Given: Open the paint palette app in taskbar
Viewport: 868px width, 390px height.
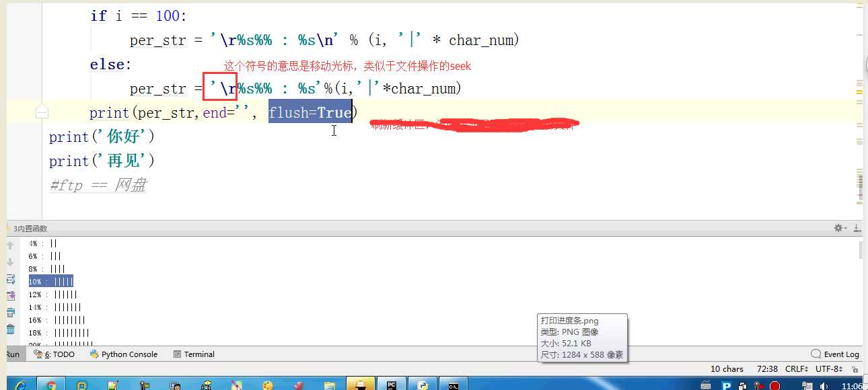Looking at the screenshot, I should click(268, 385).
